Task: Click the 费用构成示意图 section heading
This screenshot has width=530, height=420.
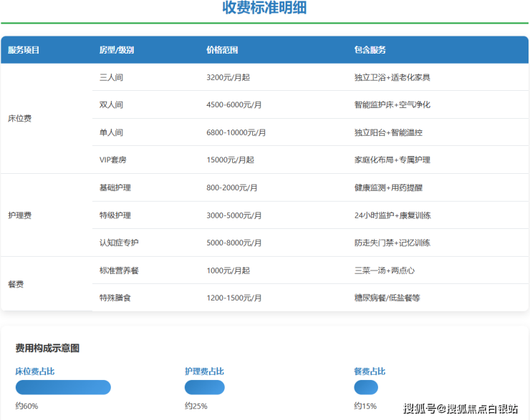Action: tap(47, 348)
